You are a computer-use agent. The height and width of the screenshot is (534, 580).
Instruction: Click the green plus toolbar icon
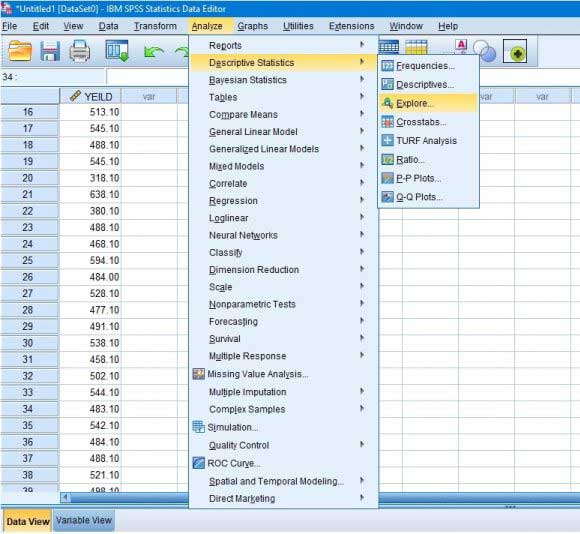tap(515, 52)
